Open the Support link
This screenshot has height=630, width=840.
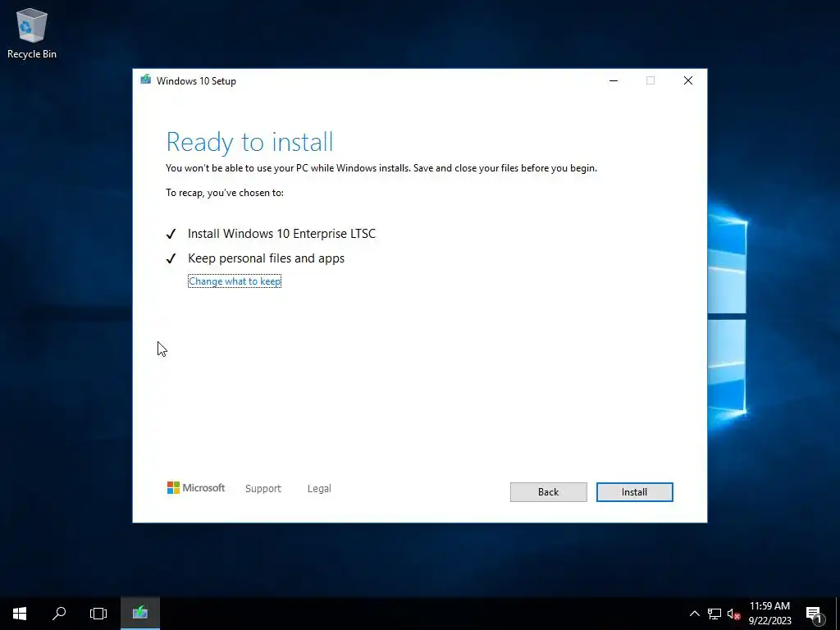263,489
